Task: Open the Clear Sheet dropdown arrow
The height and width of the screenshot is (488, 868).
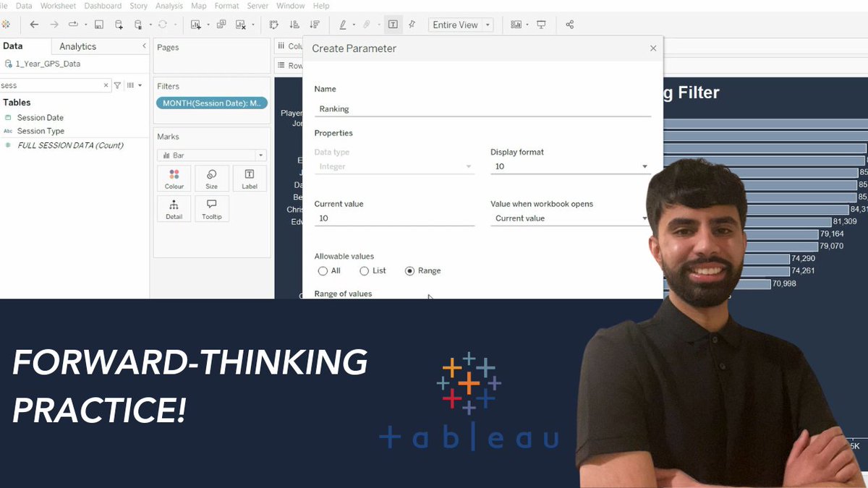Action: 252,25
